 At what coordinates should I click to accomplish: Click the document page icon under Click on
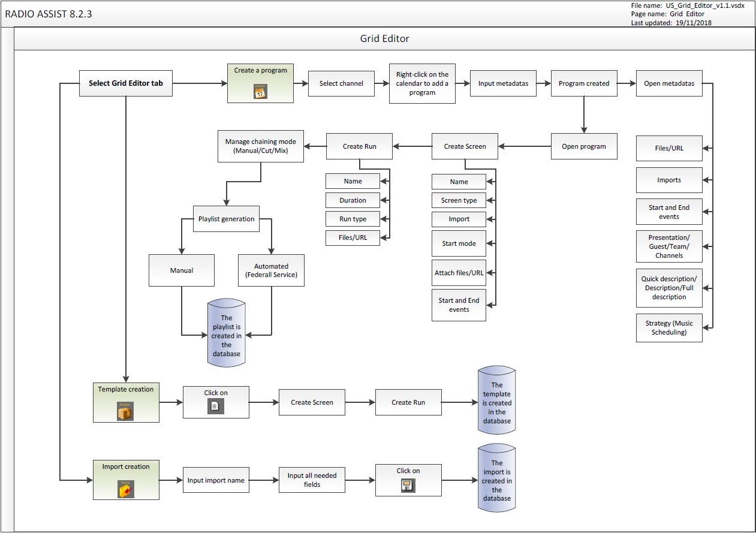point(215,406)
